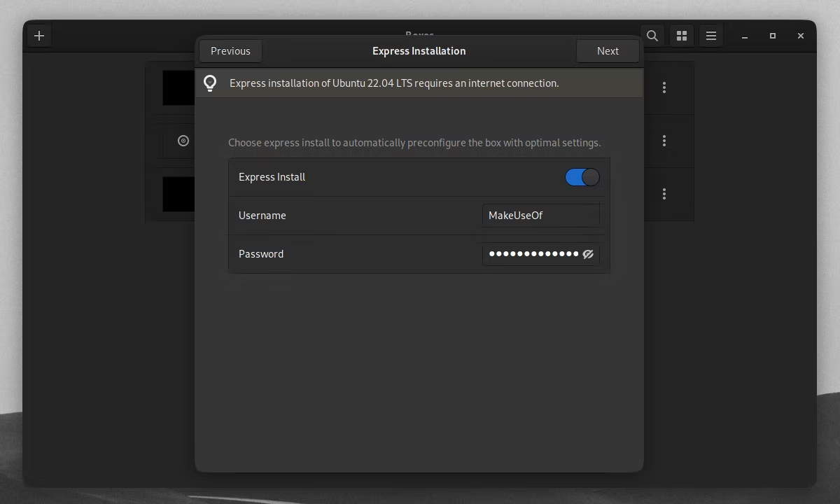Maximize the Boxes window
This screenshot has width=840, height=504.
[773, 36]
